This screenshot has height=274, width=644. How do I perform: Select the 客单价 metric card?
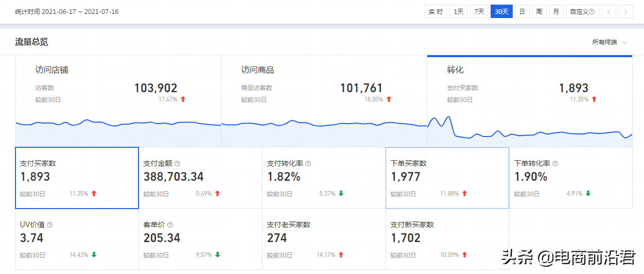pos(201,239)
